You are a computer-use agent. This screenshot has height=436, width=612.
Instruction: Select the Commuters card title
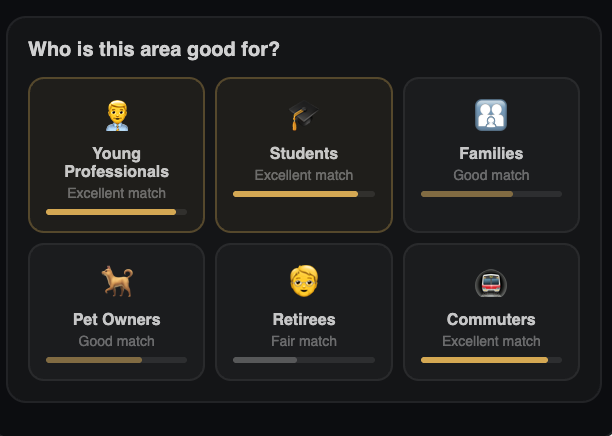(x=491, y=319)
